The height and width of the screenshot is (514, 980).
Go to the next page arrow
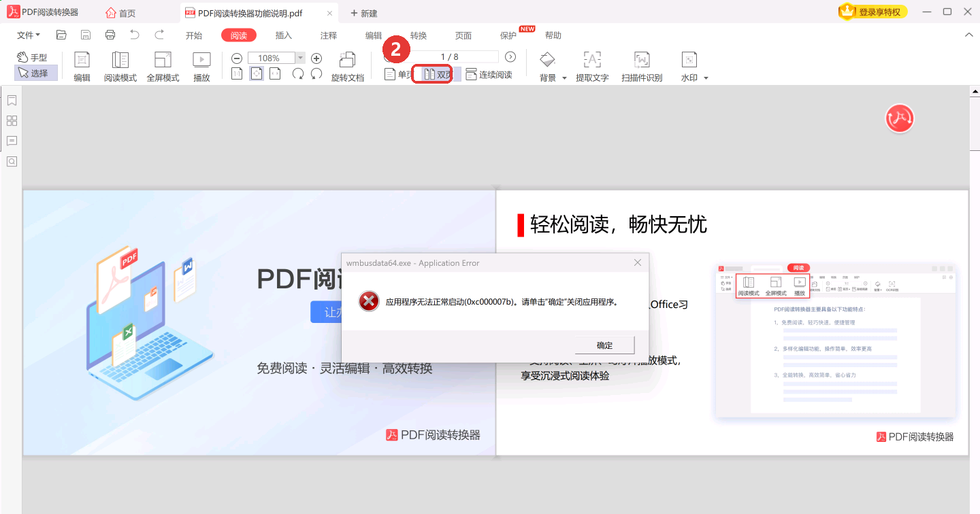510,57
